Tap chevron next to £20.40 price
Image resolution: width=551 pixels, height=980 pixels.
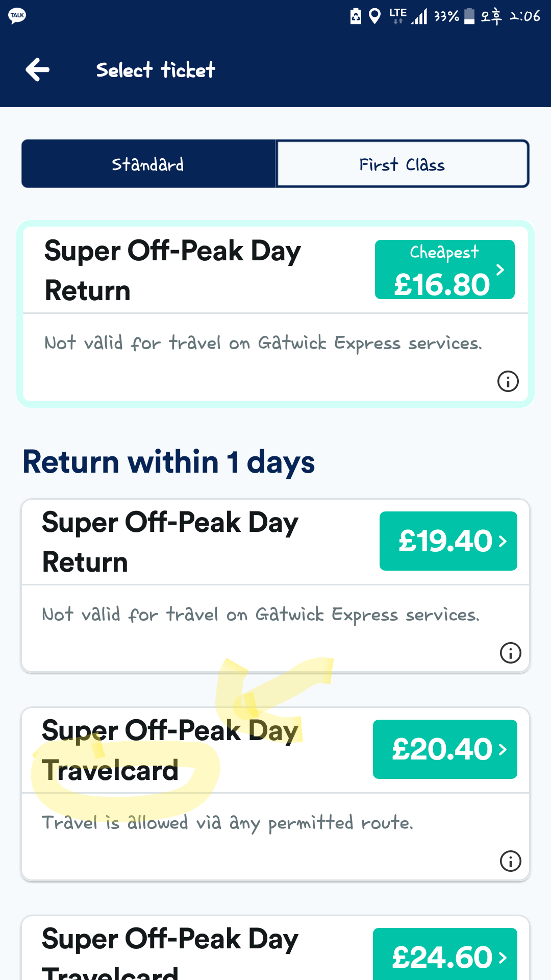tap(503, 749)
